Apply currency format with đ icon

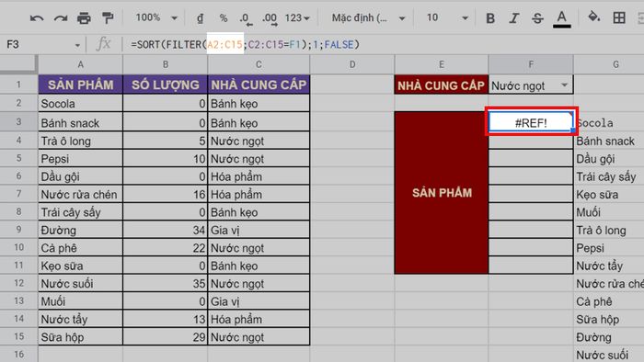tap(200, 18)
